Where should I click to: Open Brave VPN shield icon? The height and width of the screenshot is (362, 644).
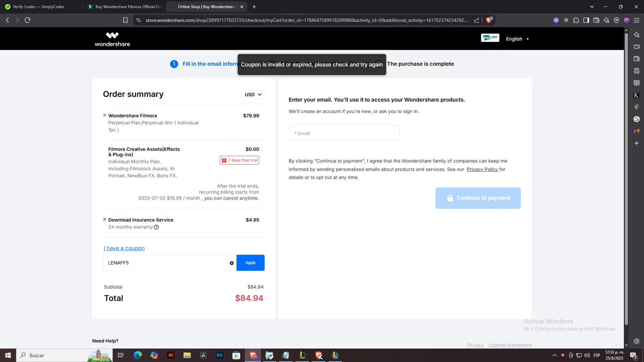coord(617,20)
